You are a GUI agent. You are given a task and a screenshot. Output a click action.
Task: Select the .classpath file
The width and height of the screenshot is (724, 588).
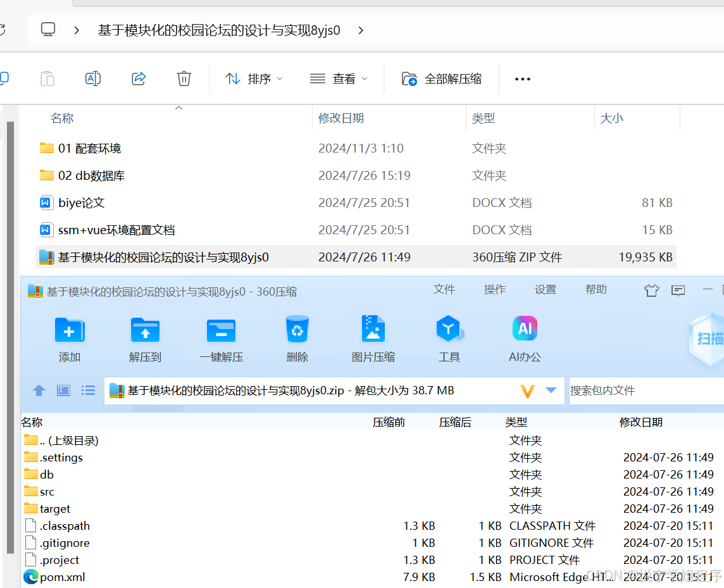(57, 525)
